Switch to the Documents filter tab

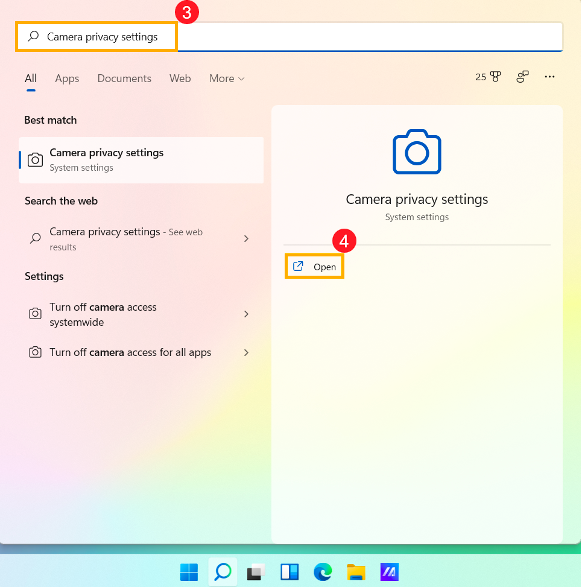coord(124,78)
